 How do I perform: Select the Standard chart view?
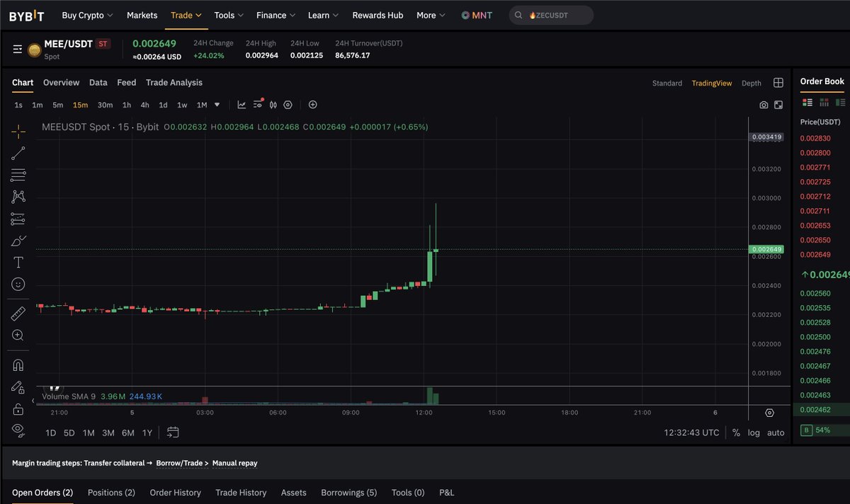[667, 84]
